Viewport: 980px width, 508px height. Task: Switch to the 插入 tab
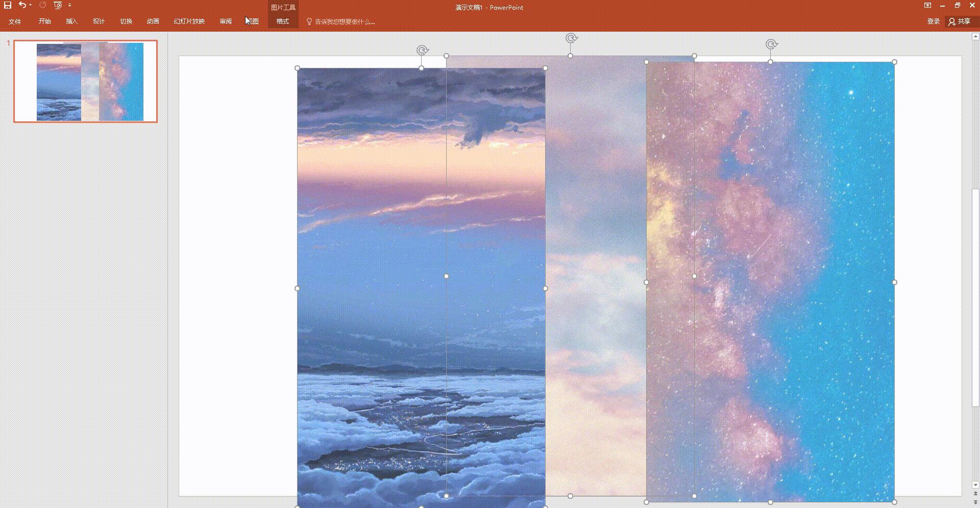click(72, 21)
